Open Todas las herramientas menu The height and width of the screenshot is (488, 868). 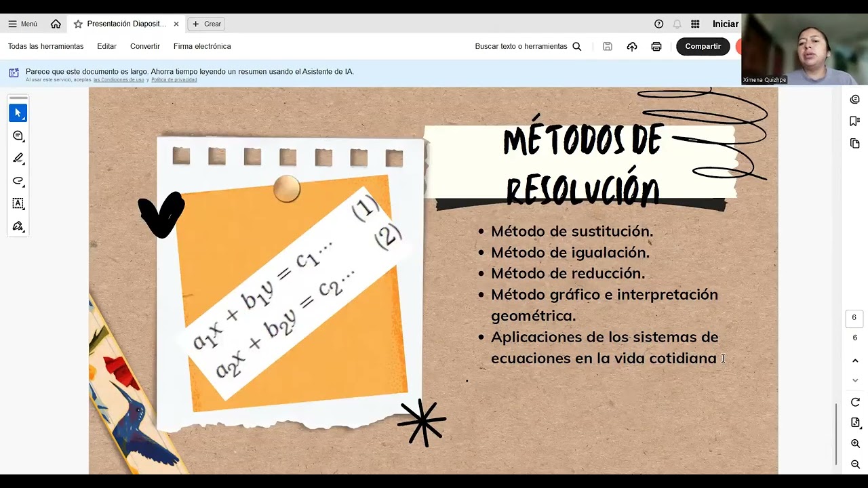[45, 46]
